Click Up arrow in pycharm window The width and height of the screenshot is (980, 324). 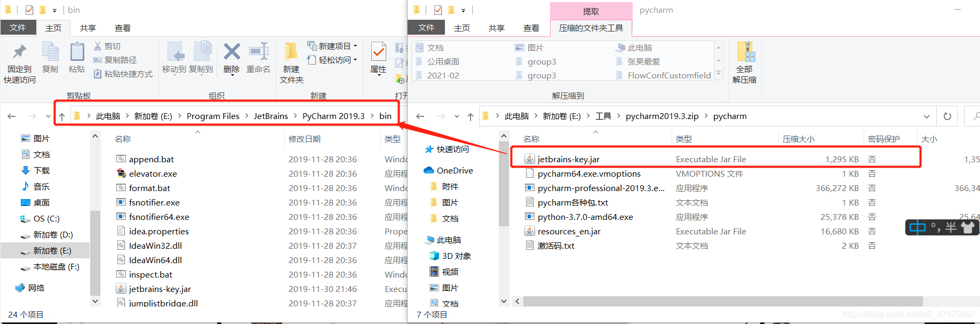coord(471,116)
